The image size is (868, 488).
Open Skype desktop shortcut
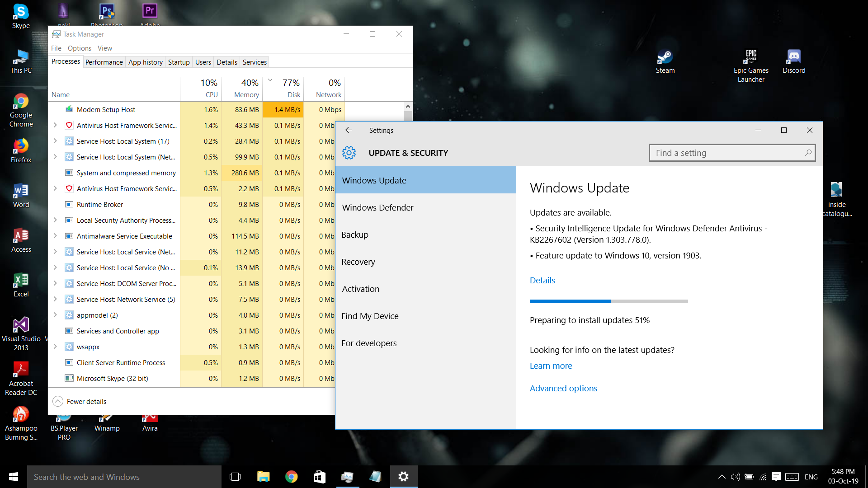pos(21,16)
